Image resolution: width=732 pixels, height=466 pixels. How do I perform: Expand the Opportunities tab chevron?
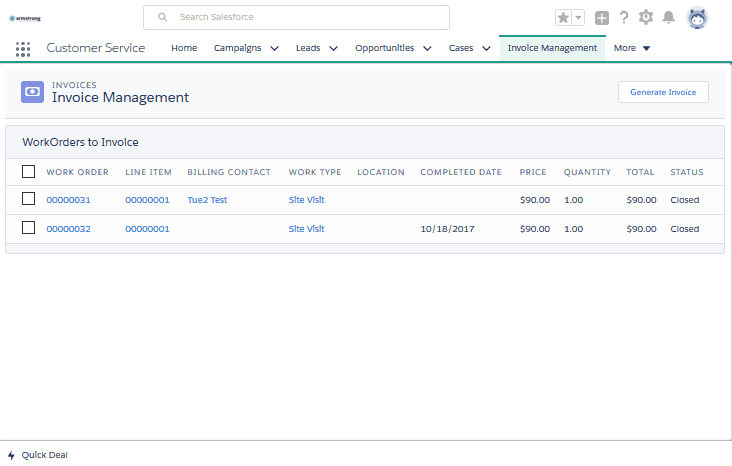pos(427,49)
